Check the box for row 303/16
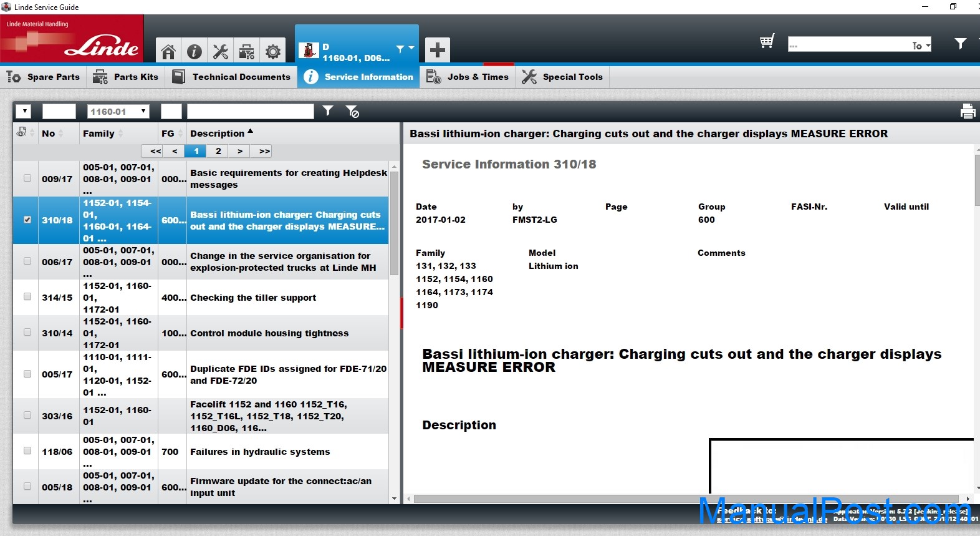980x536 pixels. click(27, 415)
